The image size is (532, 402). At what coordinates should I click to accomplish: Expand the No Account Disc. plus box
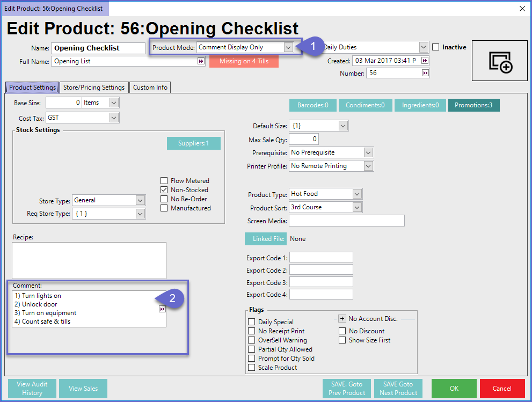(342, 319)
